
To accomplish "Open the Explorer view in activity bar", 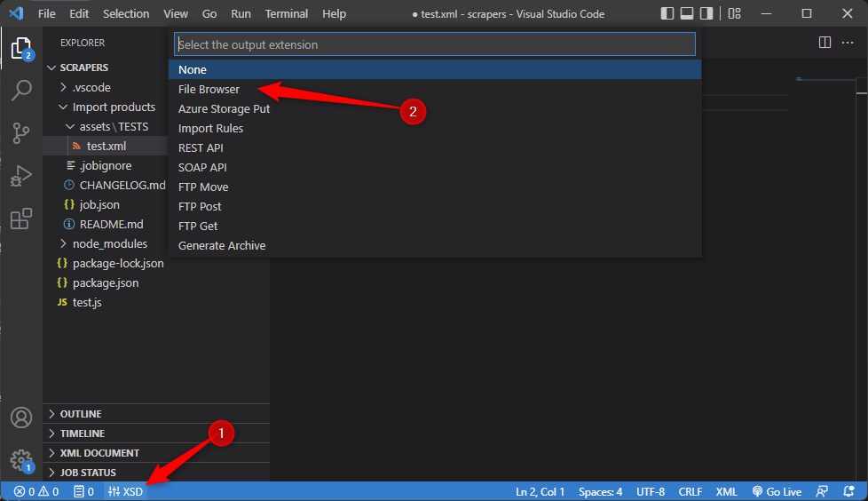I will tap(21, 48).
